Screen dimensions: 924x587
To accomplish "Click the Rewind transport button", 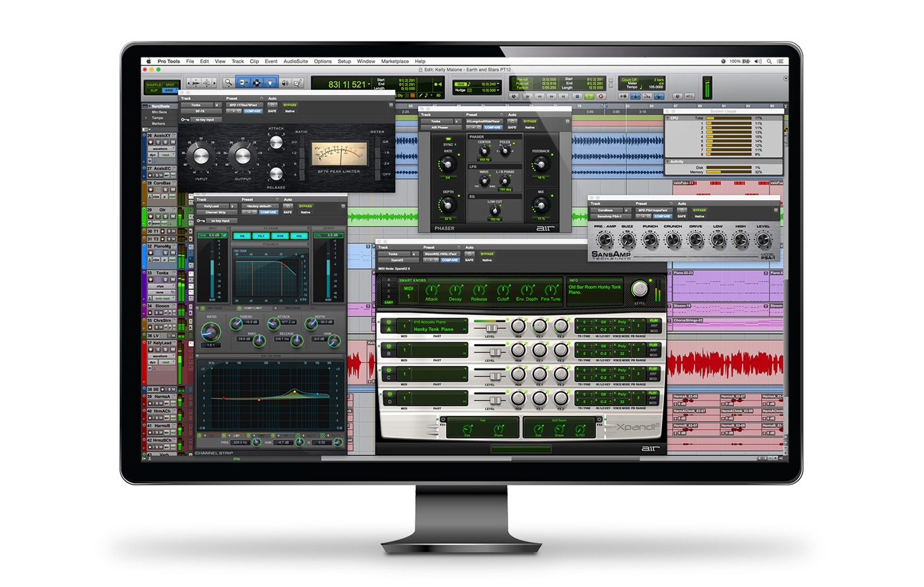I will [x=540, y=96].
